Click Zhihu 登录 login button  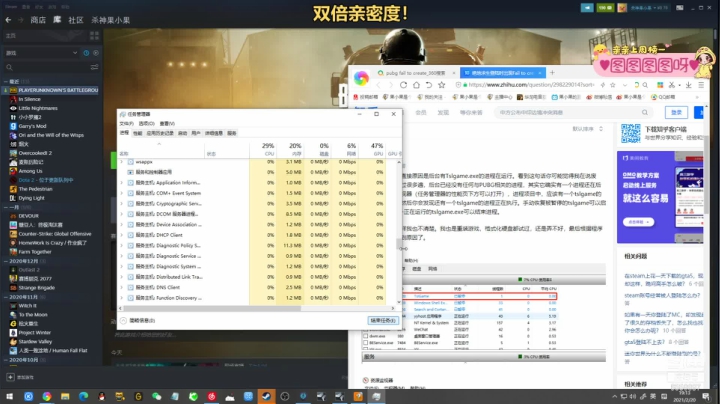(676, 112)
